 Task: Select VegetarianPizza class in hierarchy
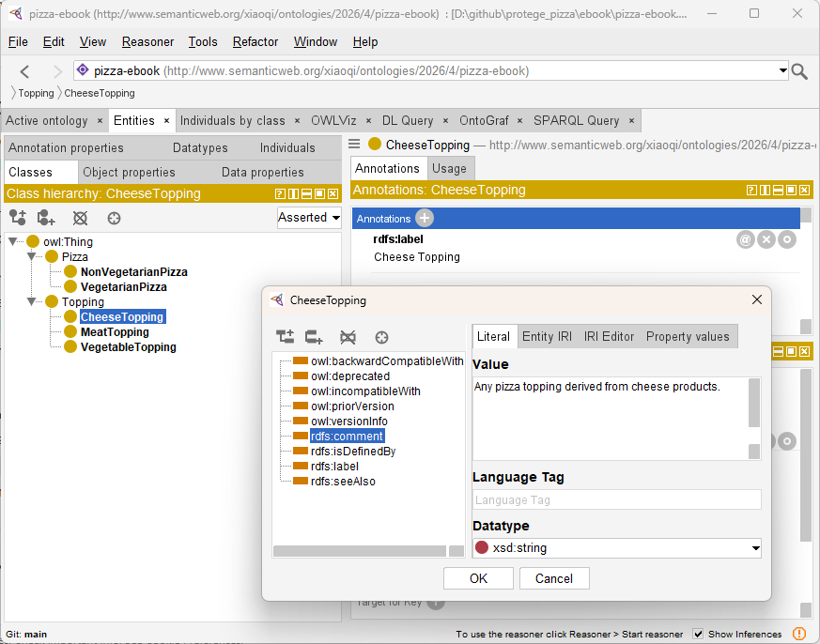[x=123, y=287]
